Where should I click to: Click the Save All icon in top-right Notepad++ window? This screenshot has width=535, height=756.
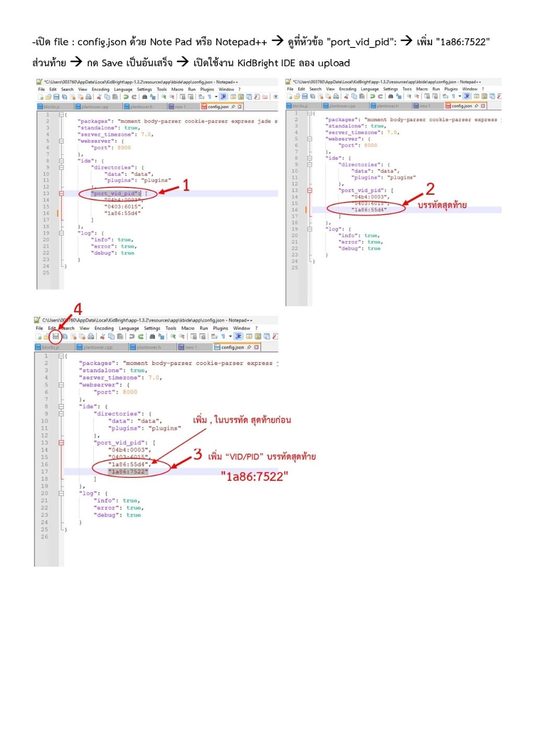(312, 96)
